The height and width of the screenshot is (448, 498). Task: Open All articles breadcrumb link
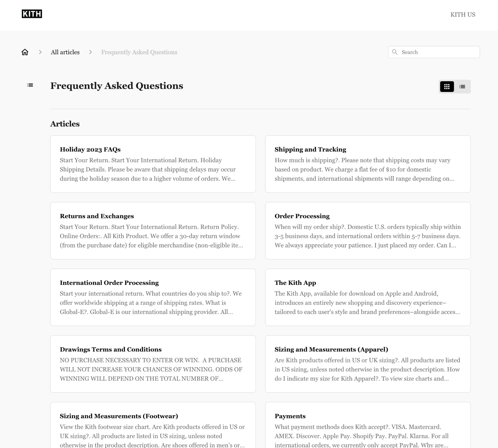[65, 52]
